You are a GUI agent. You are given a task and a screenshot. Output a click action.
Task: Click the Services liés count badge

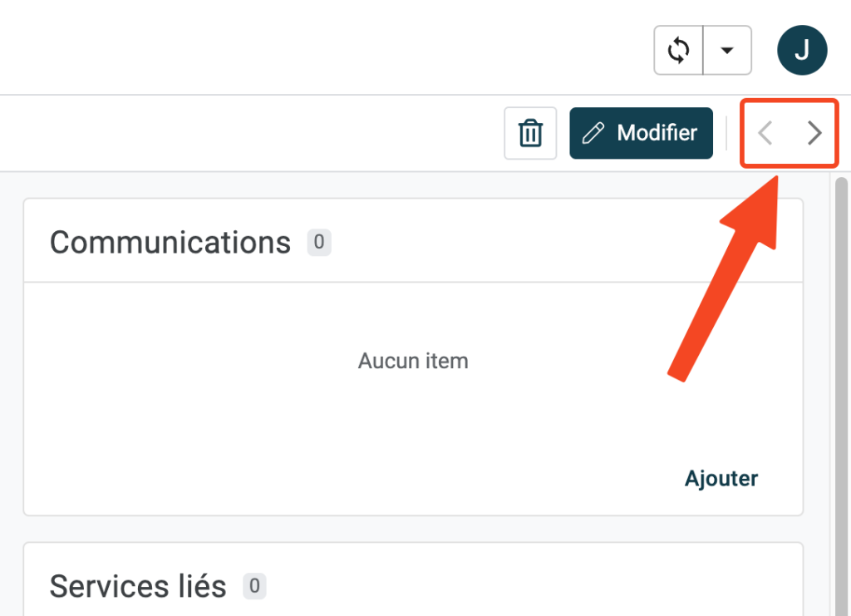[255, 586]
